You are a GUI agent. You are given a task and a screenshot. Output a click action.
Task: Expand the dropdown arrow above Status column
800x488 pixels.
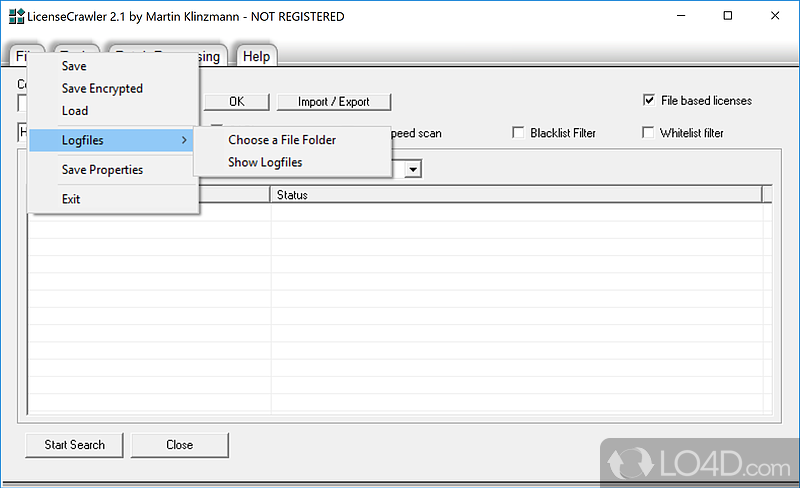[413, 169]
